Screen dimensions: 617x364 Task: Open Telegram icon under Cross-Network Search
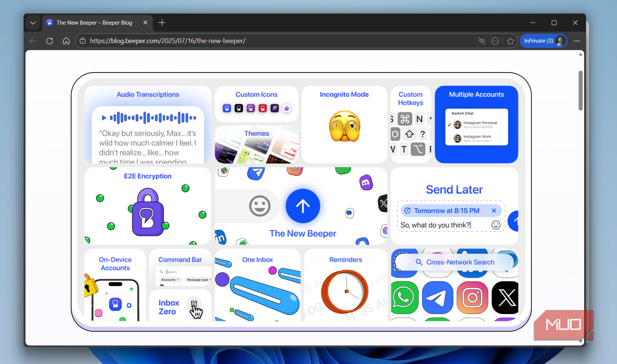tap(438, 297)
